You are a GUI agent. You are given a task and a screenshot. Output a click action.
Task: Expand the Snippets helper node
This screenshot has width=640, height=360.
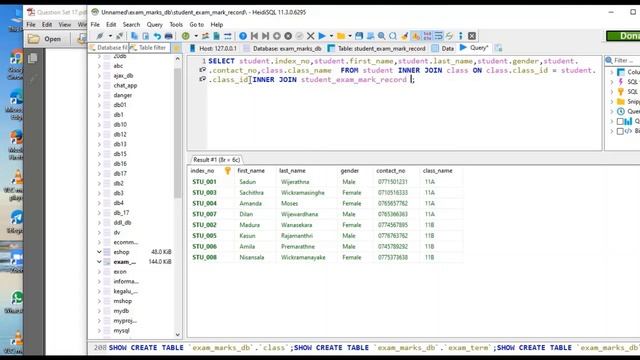tap(612, 102)
